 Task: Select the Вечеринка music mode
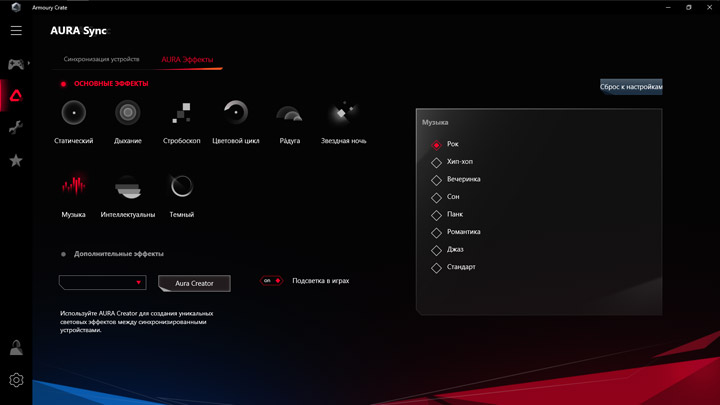coord(436,180)
